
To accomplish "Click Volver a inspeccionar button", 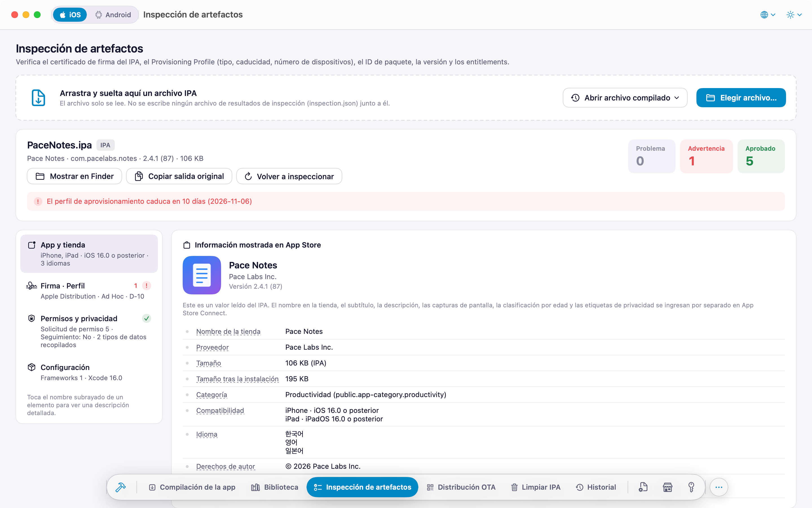I will click(289, 176).
